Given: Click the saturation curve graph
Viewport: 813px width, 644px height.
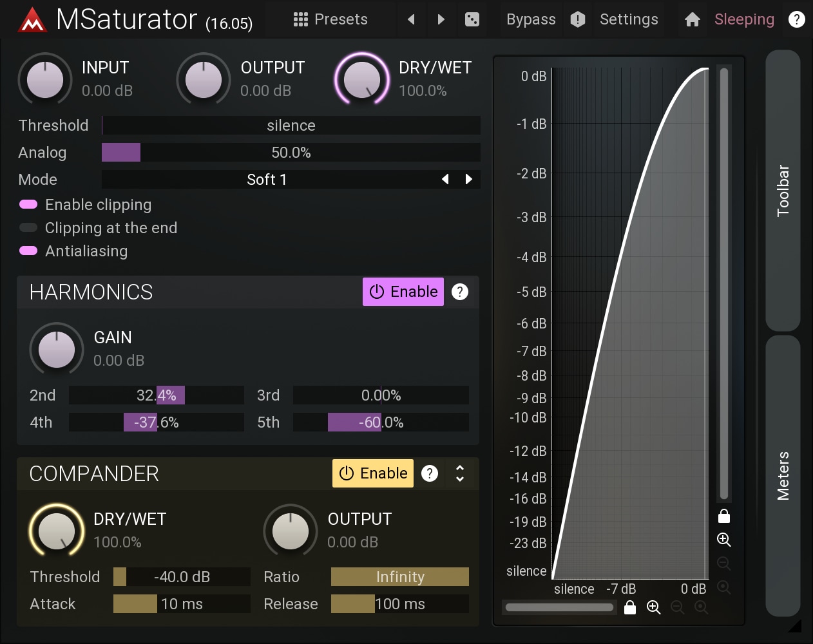Looking at the screenshot, I should (x=630, y=323).
